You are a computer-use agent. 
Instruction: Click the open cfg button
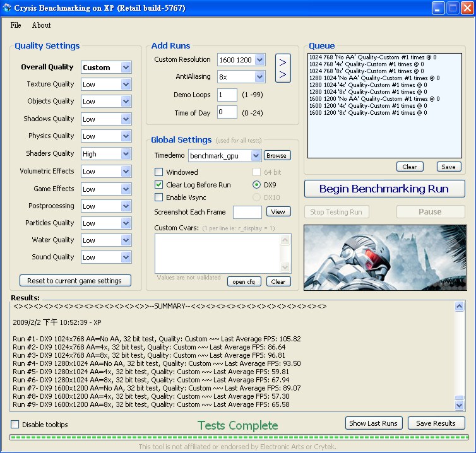244,281
